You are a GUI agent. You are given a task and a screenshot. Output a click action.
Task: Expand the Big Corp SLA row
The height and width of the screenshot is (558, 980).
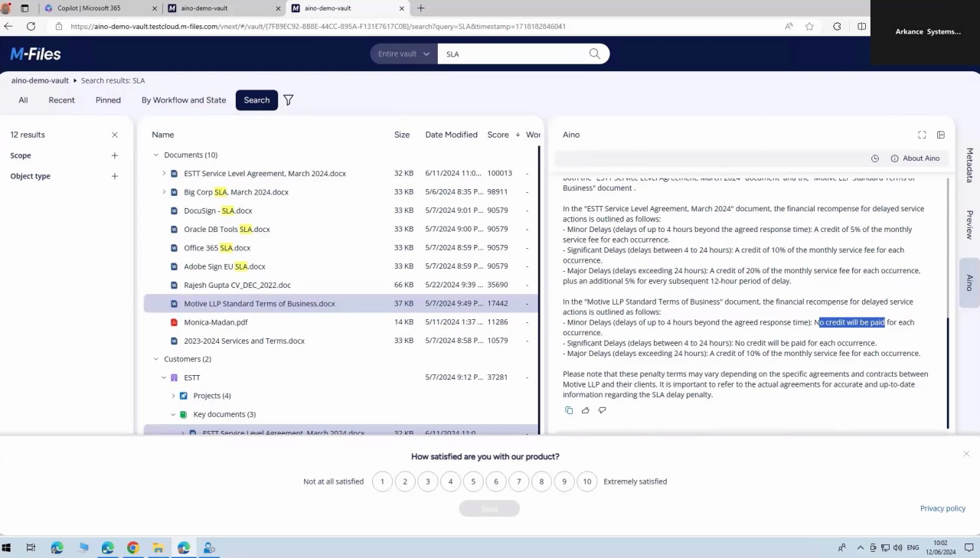point(164,192)
